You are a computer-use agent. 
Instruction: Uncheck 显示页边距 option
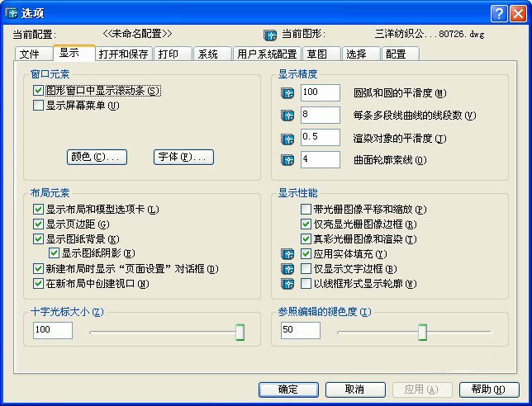pos(38,224)
